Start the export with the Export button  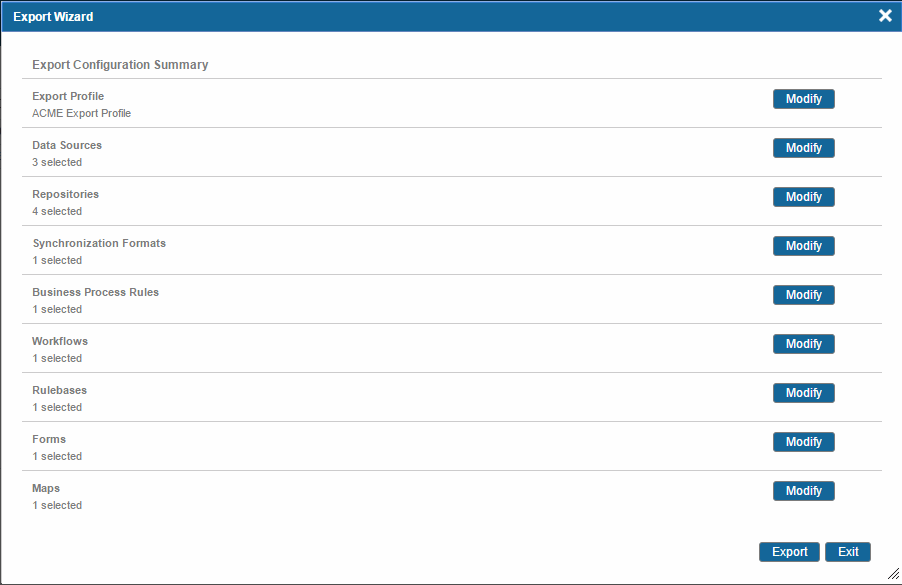(789, 552)
